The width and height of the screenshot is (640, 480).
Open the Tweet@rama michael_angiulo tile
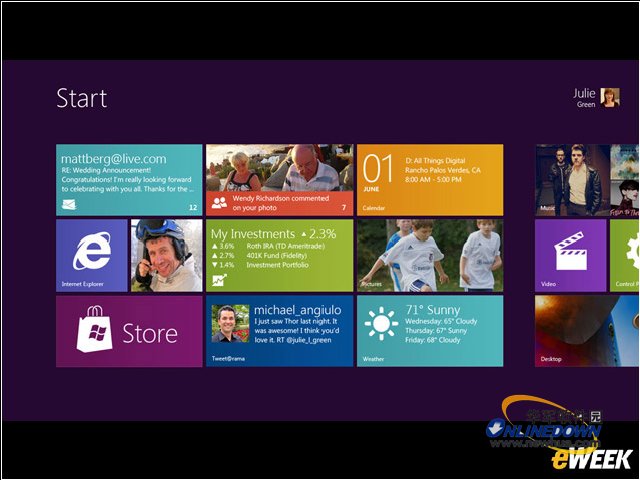pyautogui.click(x=280, y=331)
